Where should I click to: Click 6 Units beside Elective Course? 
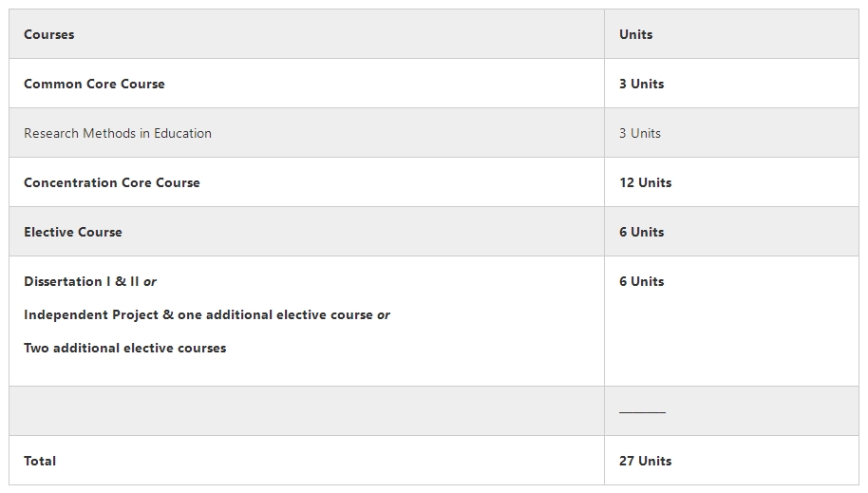pyautogui.click(x=642, y=232)
